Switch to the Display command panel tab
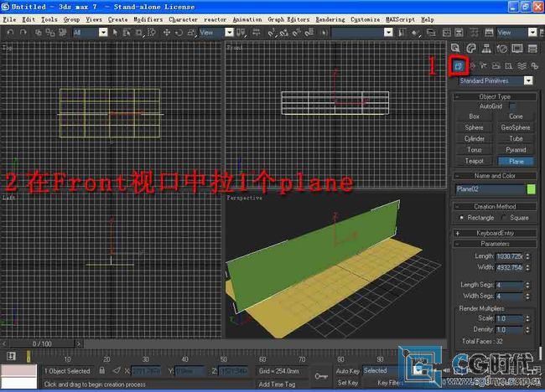This screenshot has height=392, width=545. (516, 49)
